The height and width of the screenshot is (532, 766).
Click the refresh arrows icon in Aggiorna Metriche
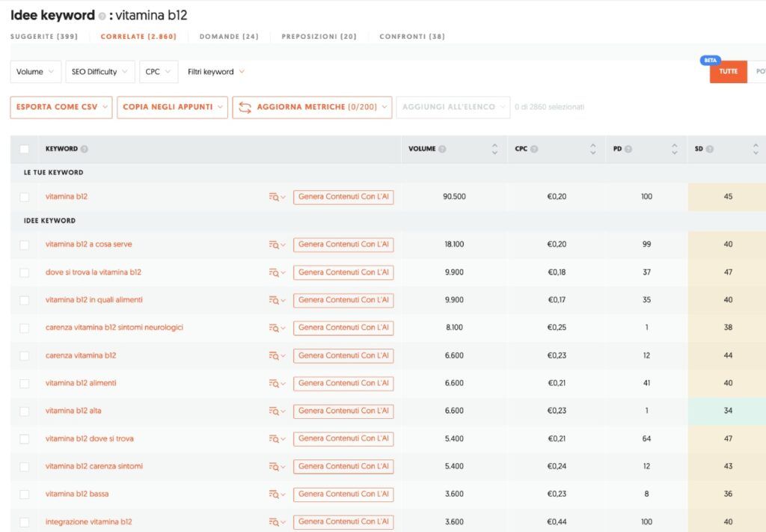click(x=245, y=108)
